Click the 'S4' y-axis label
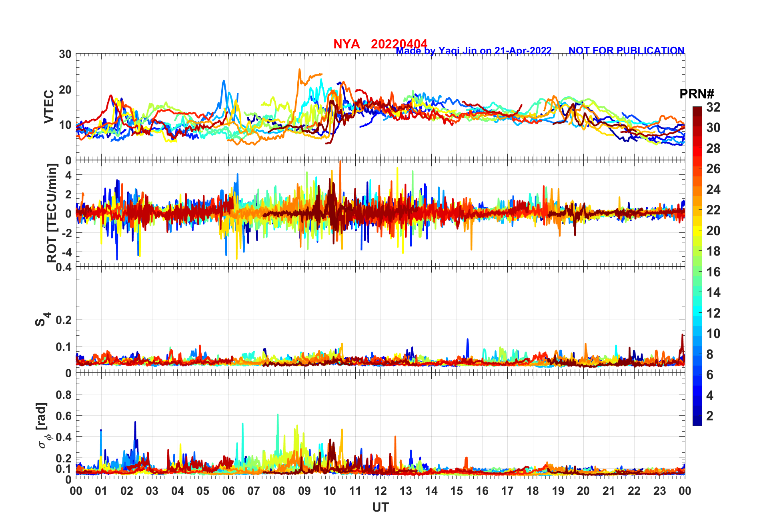This screenshot has height=532, width=761. (42, 320)
